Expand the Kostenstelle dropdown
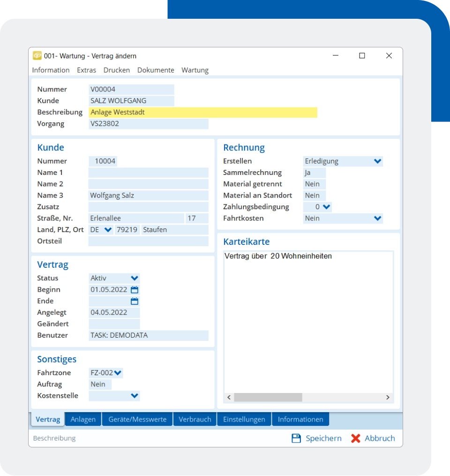This screenshot has width=450, height=476. click(x=134, y=396)
